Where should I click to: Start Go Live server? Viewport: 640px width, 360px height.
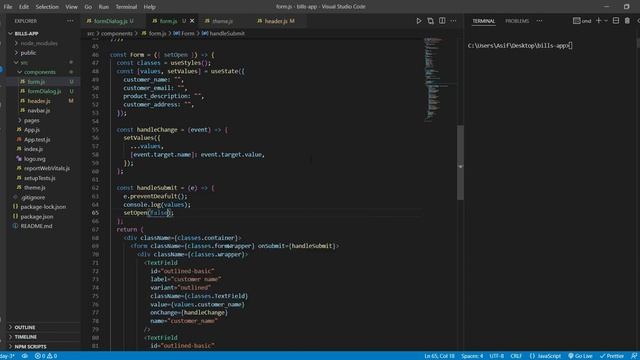[x=580, y=356]
